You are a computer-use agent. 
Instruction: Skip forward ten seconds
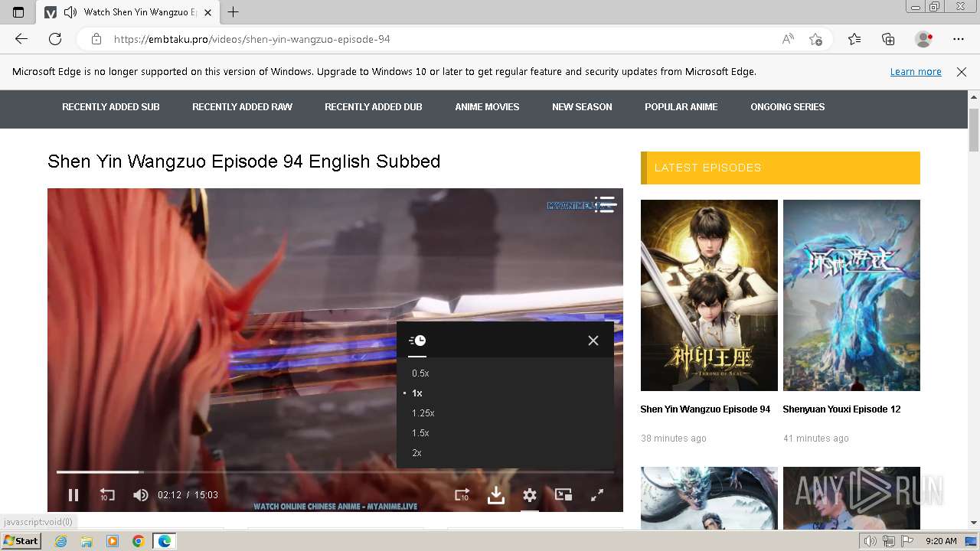(x=462, y=495)
